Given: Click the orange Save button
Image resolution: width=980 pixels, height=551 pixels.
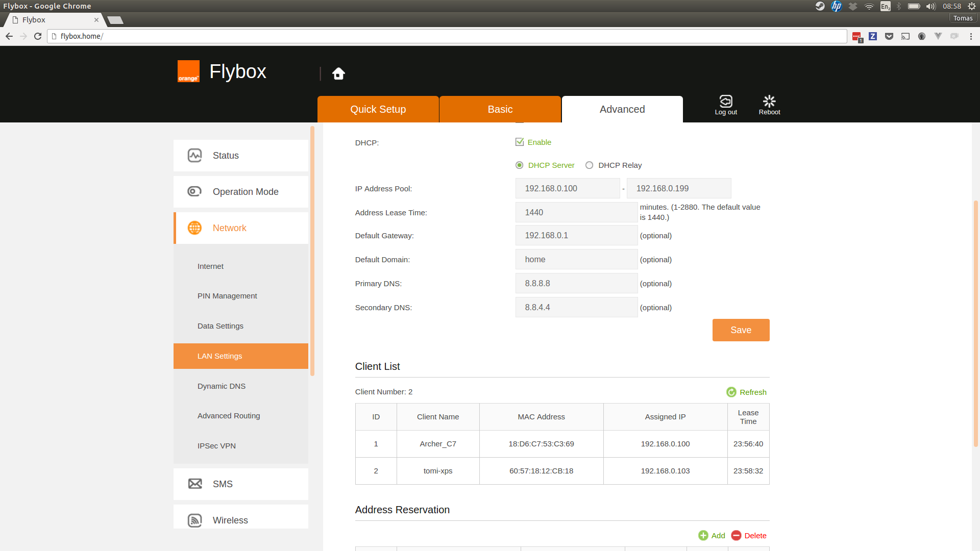Looking at the screenshot, I should (741, 330).
